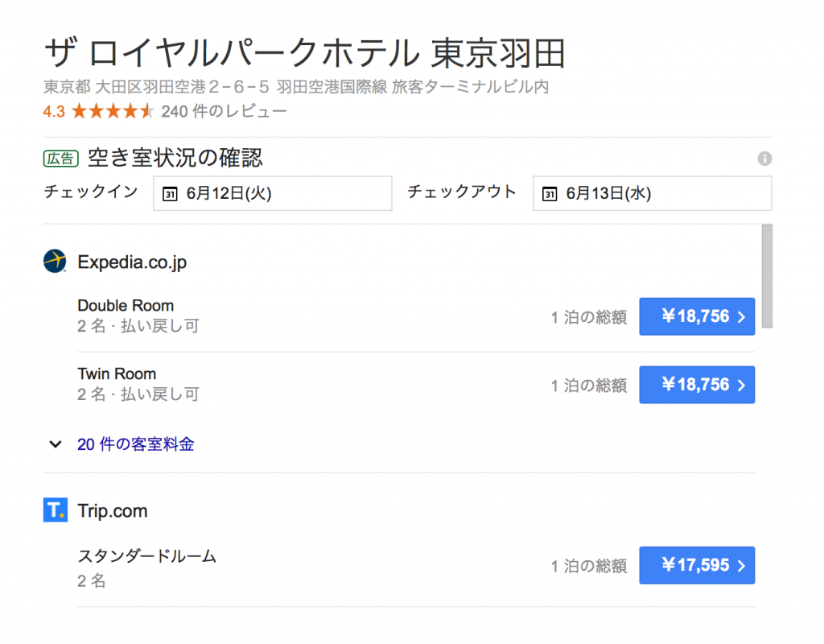Open 20 件の客室料金 link
This screenshot has height=644, width=824.
[135, 444]
